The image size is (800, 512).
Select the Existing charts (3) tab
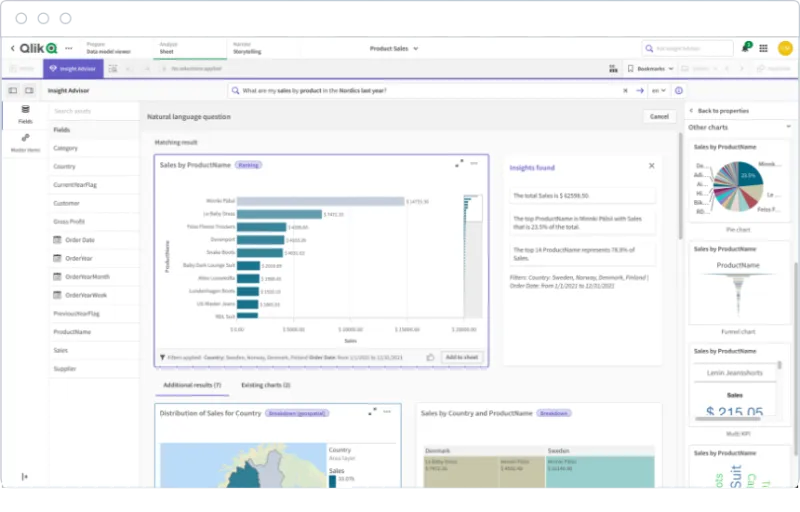point(265,385)
